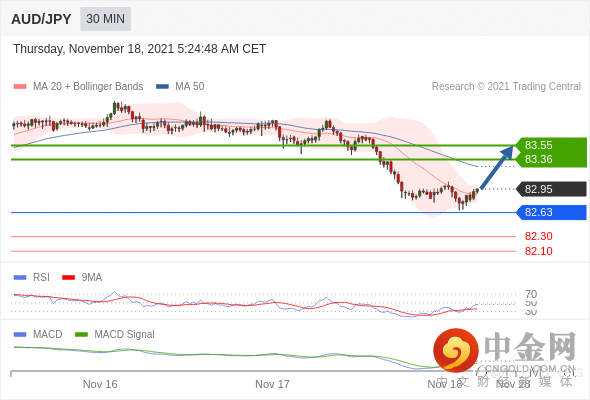Click the orange CNGOLD logo icon
This screenshot has width=590, height=400.
(x=456, y=350)
